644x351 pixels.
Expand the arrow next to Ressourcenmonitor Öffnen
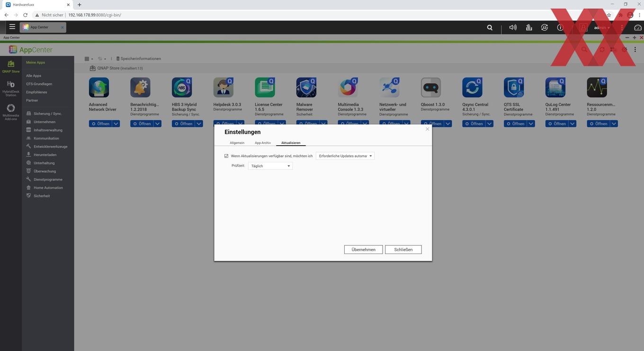pyautogui.click(x=614, y=123)
